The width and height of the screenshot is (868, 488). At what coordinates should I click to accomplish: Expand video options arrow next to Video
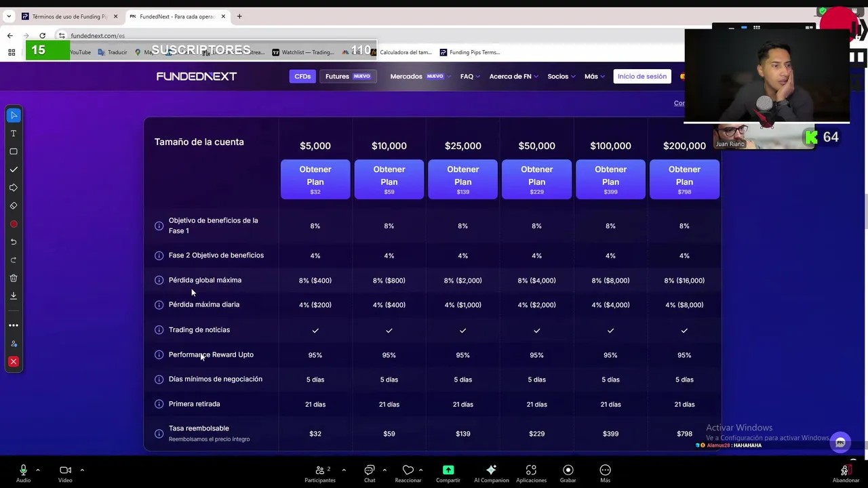82,470
